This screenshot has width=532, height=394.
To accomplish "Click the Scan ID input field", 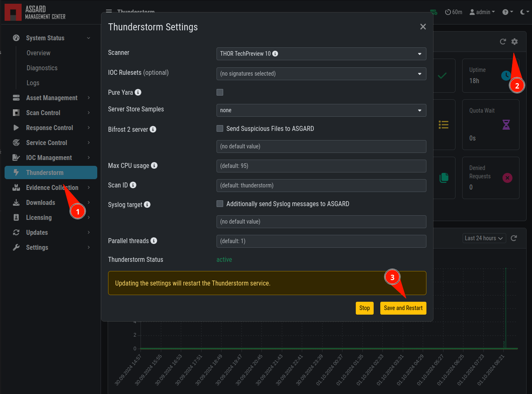I will click(321, 185).
